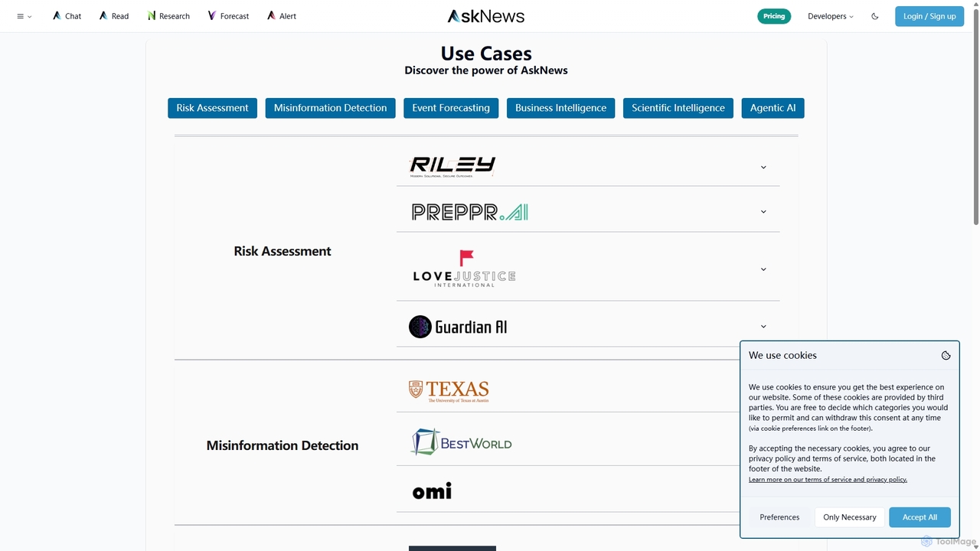This screenshot has height=551, width=980.
Task: Select the Business Intelligence tab button
Action: (x=560, y=108)
